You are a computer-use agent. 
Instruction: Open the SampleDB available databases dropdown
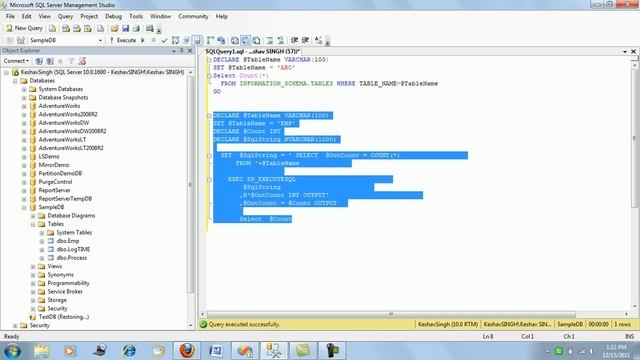pos(100,40)
